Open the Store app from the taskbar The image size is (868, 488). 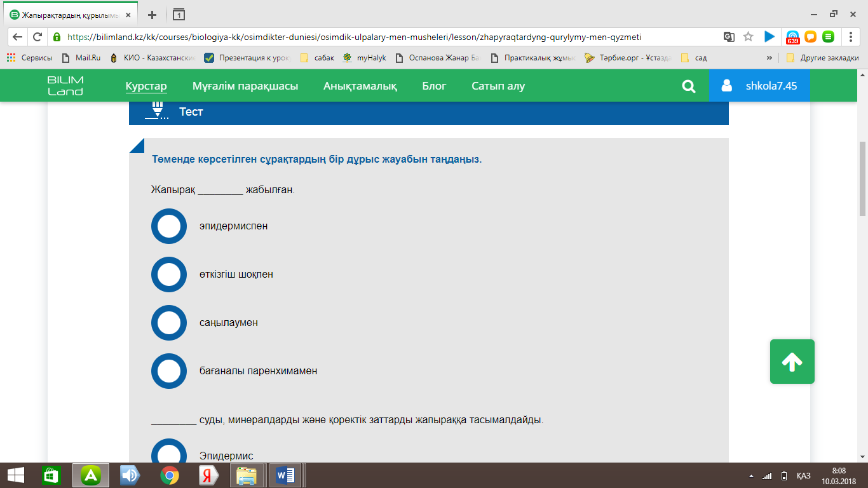51,475
